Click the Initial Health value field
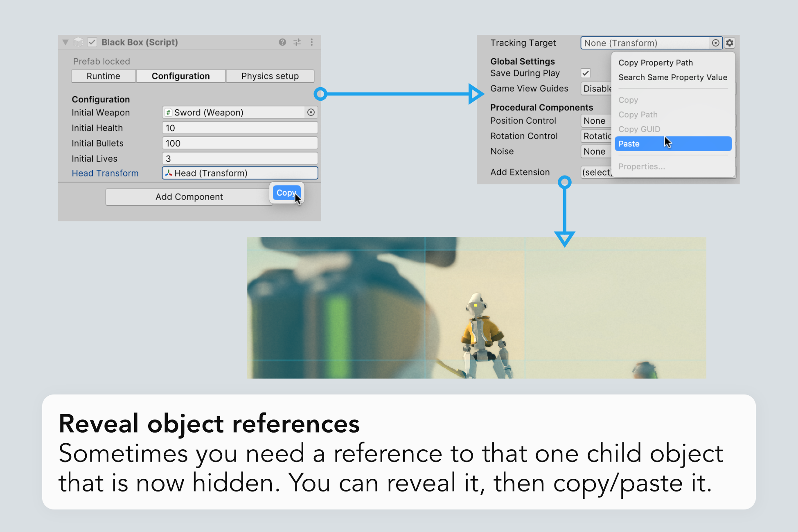The width and height of the screenshot is (798, 532). pyautogui.click(x=240, y=128)
